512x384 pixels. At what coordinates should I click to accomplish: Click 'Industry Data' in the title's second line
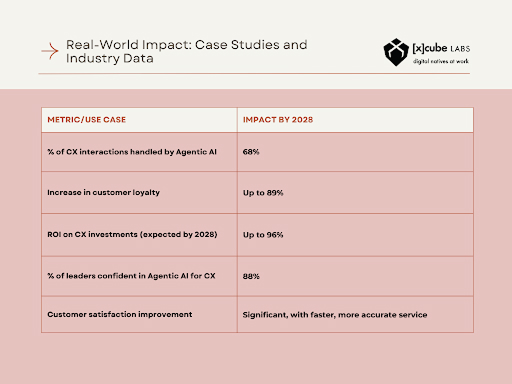click(110, 59)
